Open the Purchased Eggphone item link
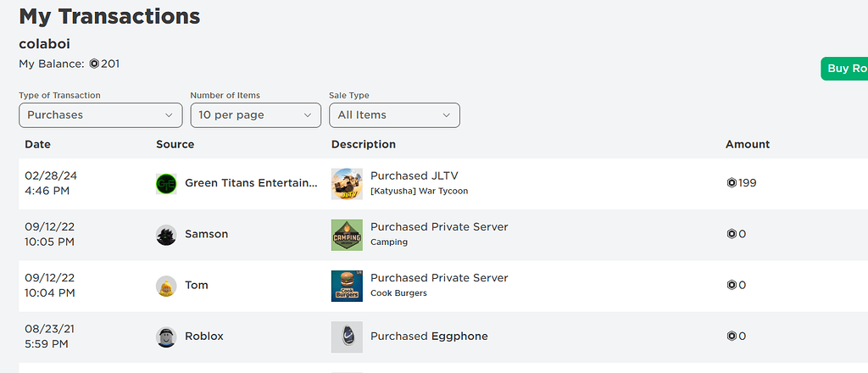The image size is (868, 373). click(429, 336)
